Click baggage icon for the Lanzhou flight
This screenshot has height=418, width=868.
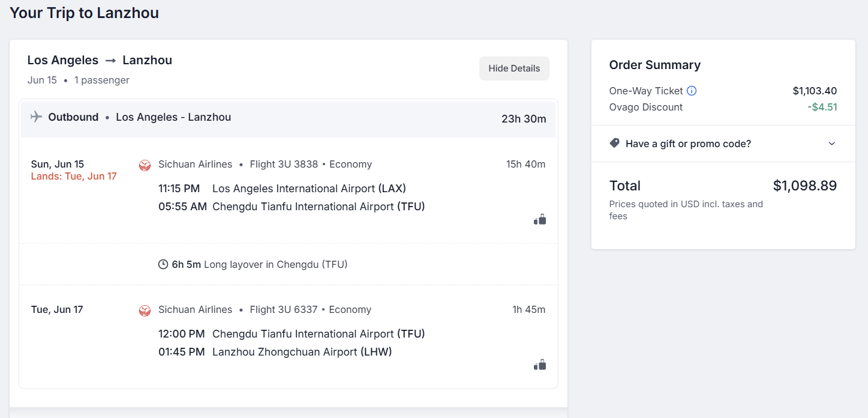click(x=540, y=365)
